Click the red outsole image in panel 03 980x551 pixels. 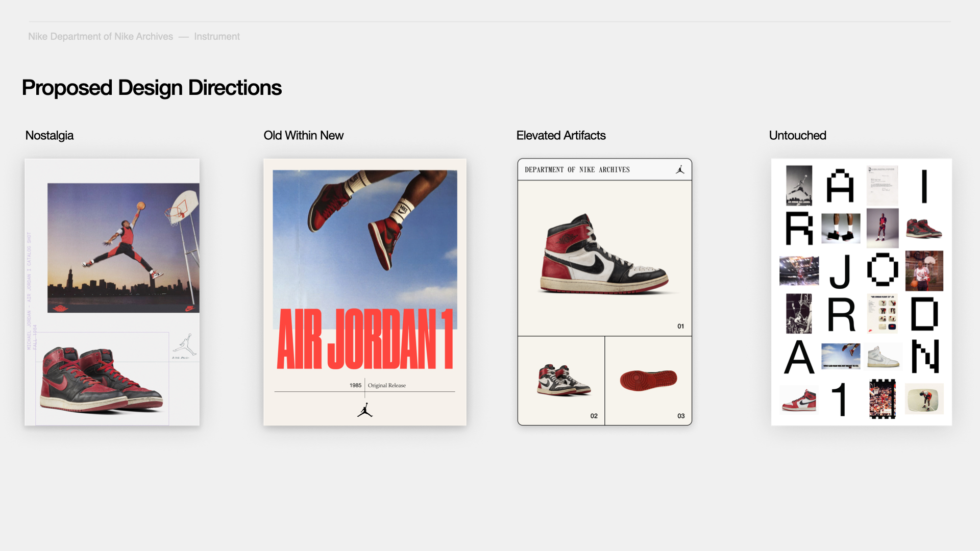[x=648, y=380]
